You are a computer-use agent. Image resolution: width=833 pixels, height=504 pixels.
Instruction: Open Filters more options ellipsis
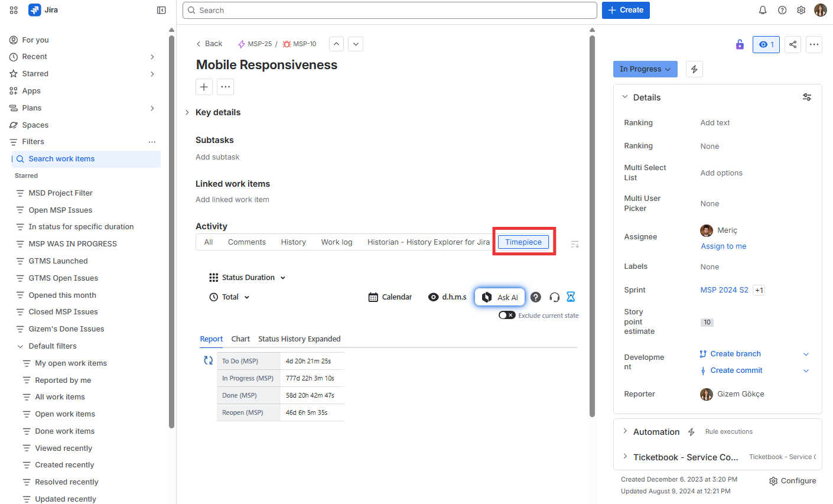[152, 142]
